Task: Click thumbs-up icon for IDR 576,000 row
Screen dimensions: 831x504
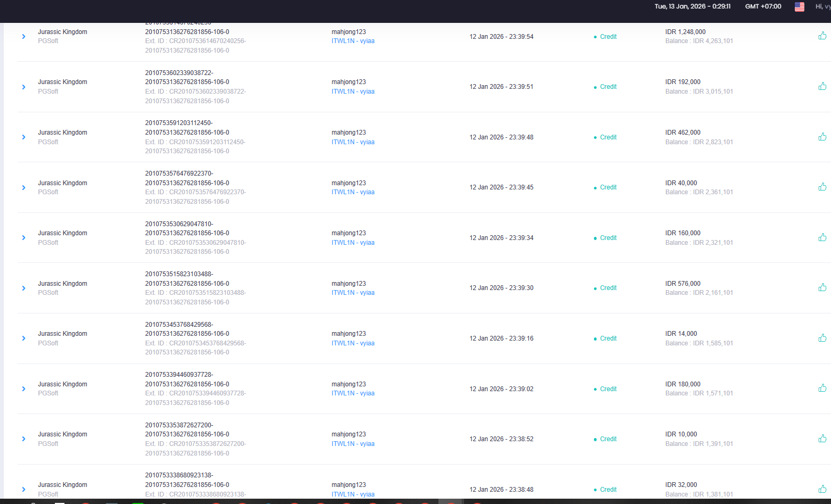Action: click(x=822, y=287)
